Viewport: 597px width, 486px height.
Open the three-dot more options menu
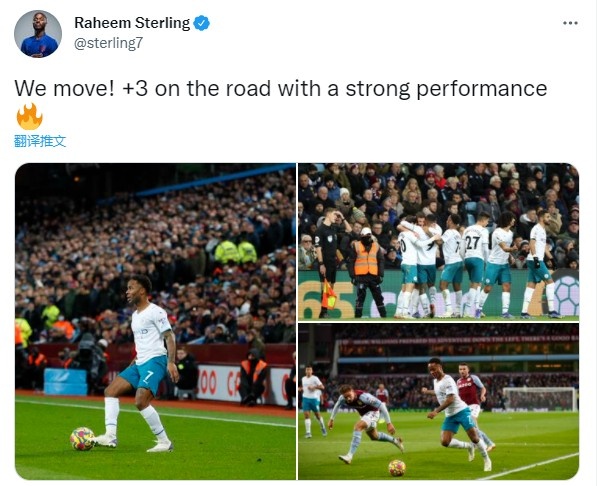tap(570, 23)
